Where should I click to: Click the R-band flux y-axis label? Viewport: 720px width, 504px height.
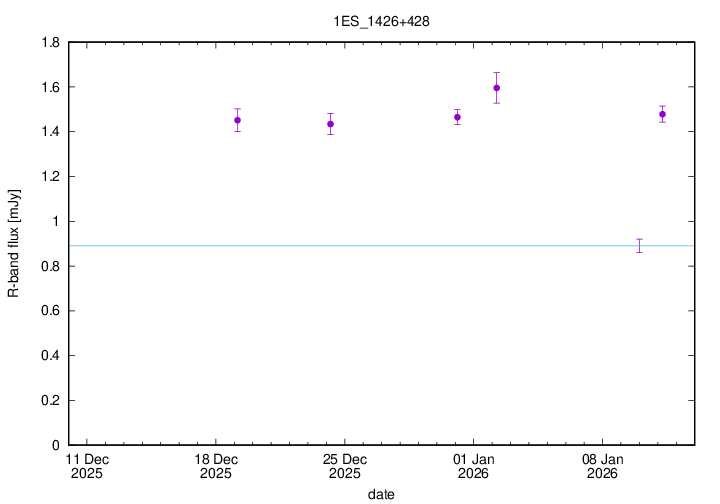(x=13, y=243)
